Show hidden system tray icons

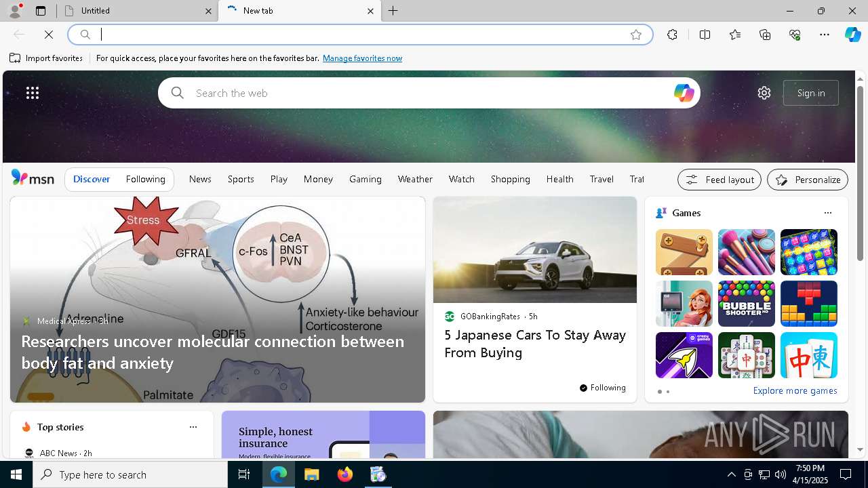click(731, 474)
